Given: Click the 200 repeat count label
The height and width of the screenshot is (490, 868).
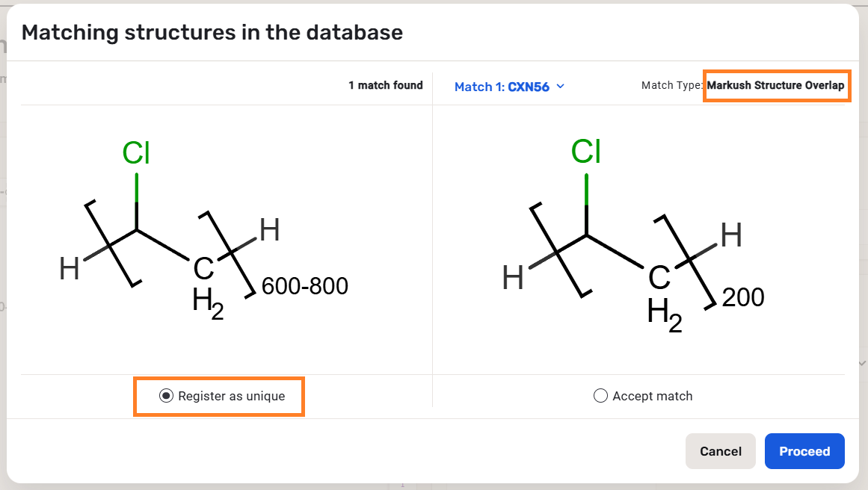Looking at the screenshot, I should pyautogui.click(x=743, y=298).
